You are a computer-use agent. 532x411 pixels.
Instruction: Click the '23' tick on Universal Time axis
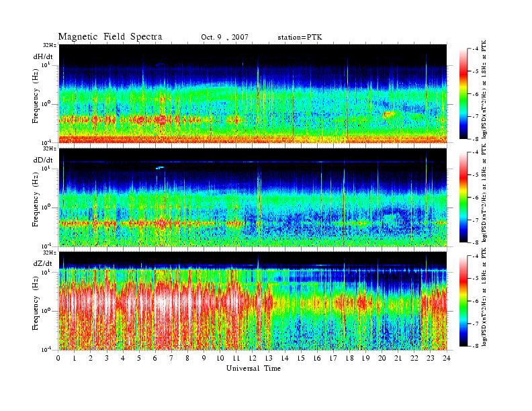click(430, 358)
